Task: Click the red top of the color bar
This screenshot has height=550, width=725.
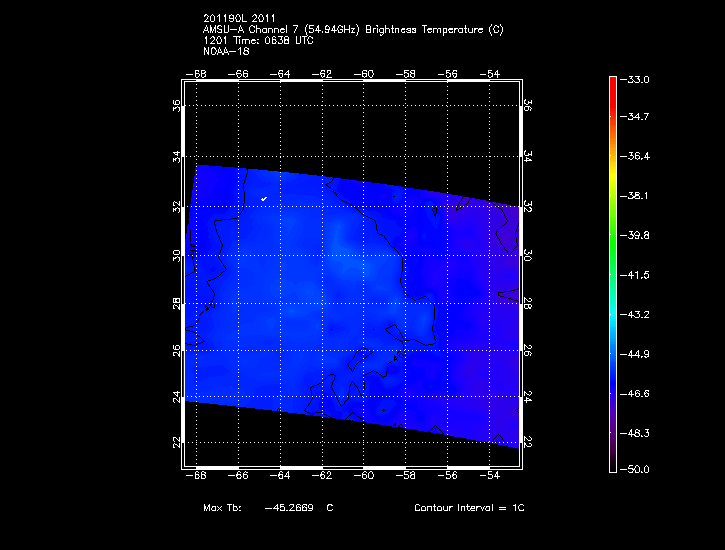Action: click(612, 82)
